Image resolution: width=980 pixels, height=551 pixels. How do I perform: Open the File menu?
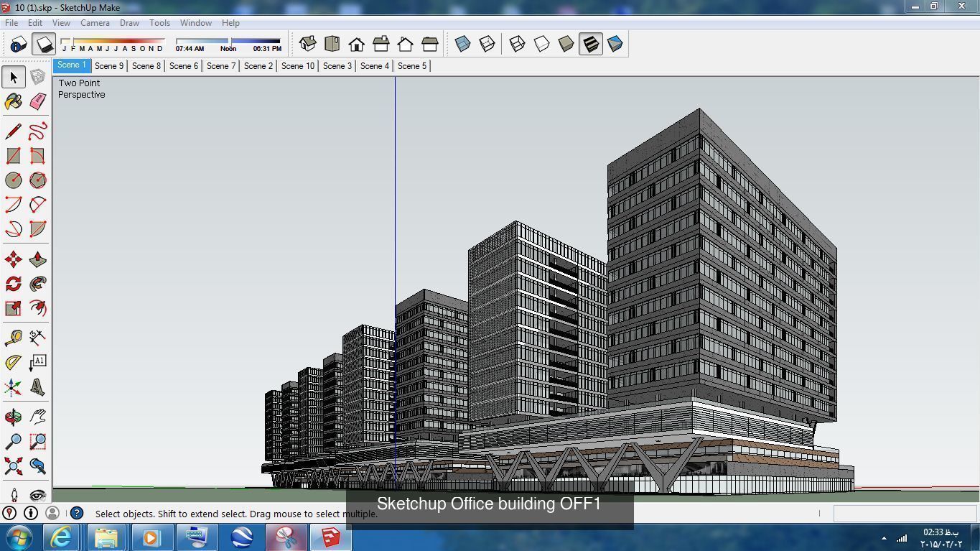tap(11, 23)
